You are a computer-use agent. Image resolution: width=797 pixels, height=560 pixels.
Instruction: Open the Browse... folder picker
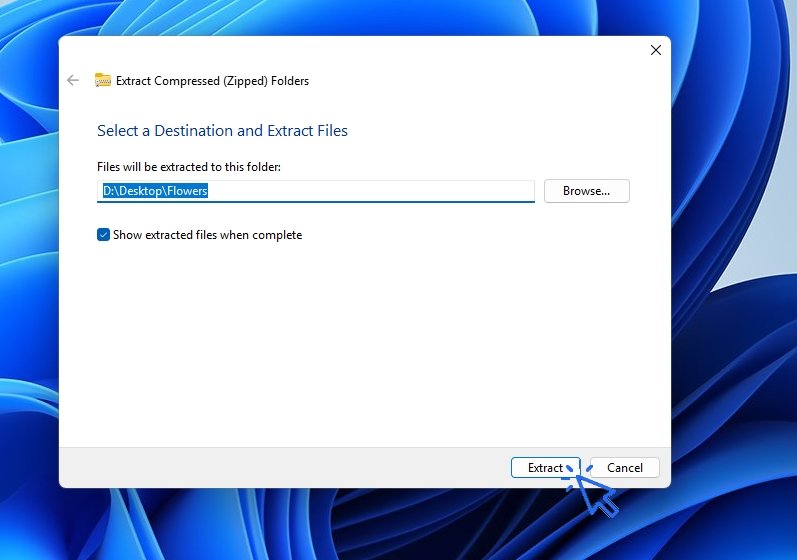coord(586,191)
